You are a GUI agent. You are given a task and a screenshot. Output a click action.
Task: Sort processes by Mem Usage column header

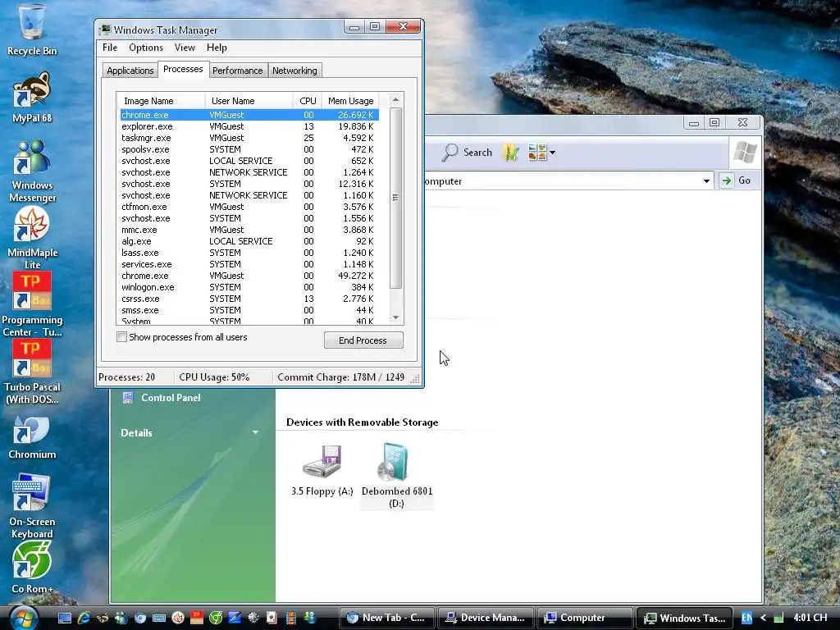pos(350,101)
